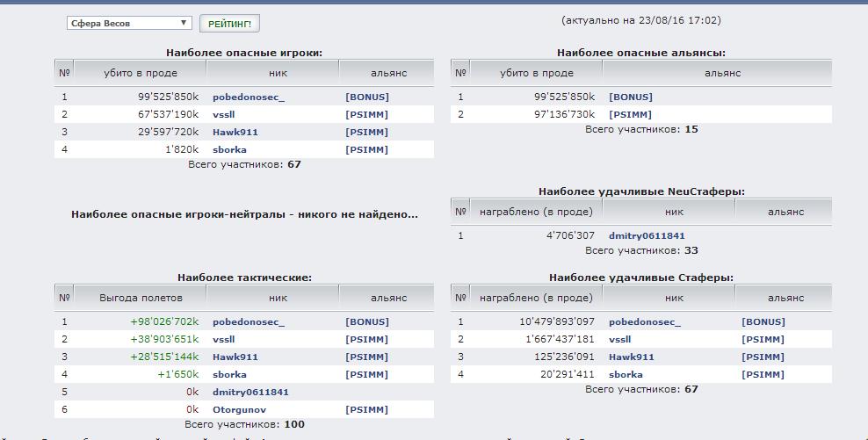Open [BONUS] alliance in the lucky Стаферы table
The height and width of the screenshot is (440, 868).
(x=763, y=322)
